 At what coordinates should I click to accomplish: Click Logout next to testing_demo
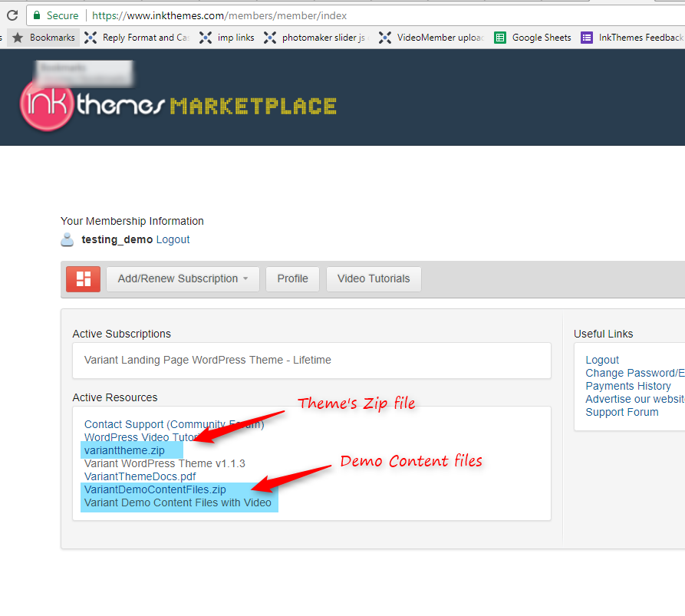click(x=173, y=239)
